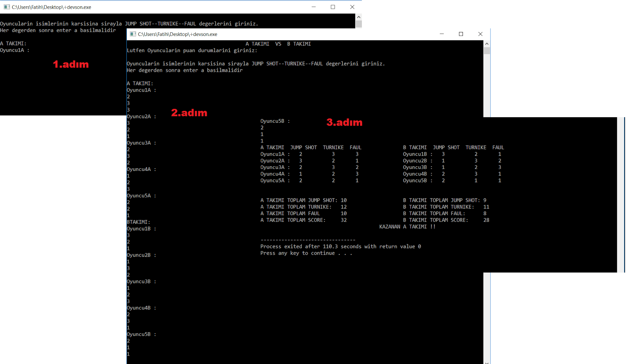Minimize the front devson.exe window
632x364 pixels.
[442, 34]
